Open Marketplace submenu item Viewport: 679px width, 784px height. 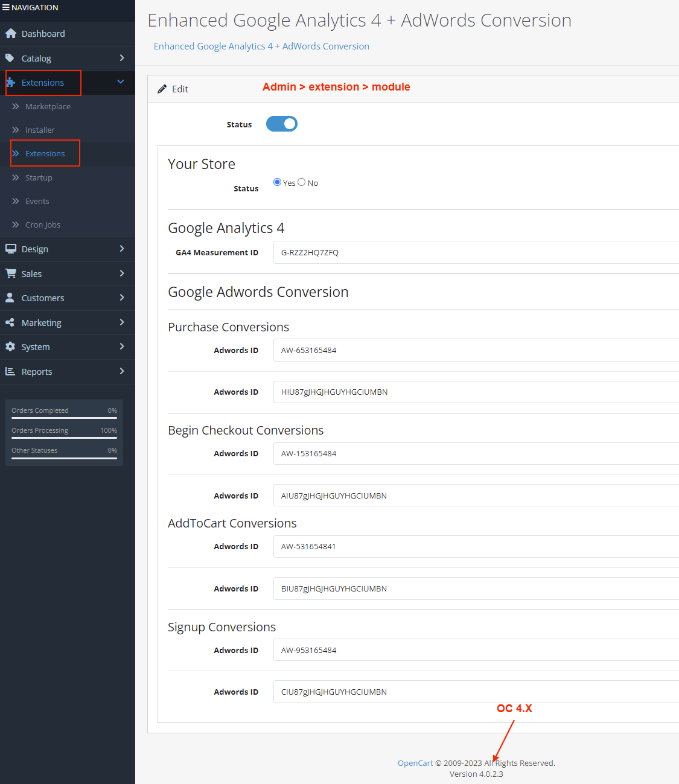coord(68,106)
